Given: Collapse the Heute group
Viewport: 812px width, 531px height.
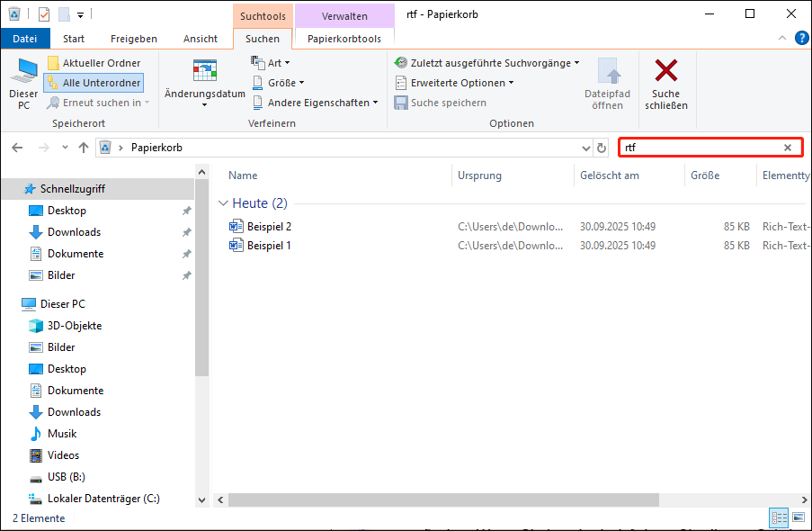Looking at the screenshot, I should coord(223,203).
